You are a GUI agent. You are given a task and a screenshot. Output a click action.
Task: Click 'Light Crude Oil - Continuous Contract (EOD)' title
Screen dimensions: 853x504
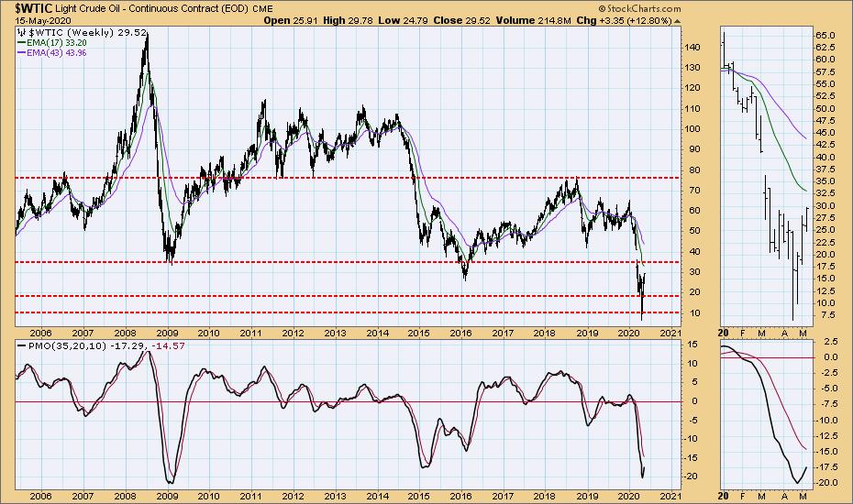pyautogui.click(x=150, y=8)
